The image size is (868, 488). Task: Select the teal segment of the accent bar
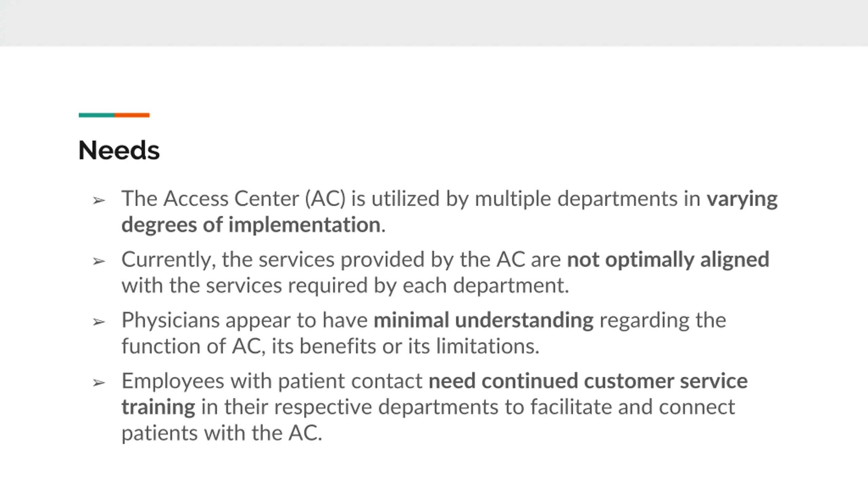97,115
